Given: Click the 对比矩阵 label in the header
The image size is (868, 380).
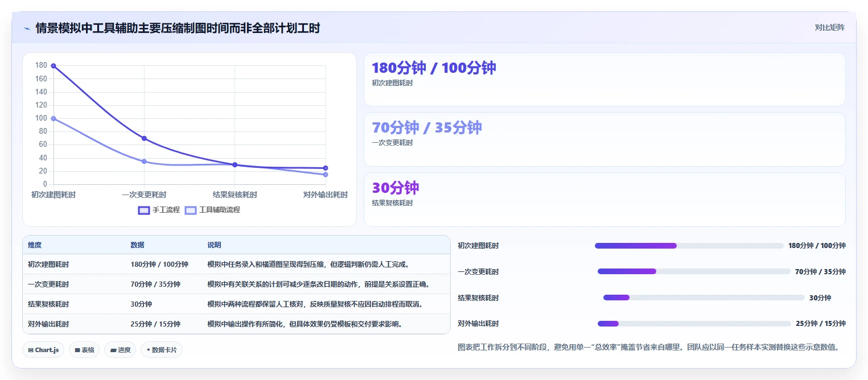Looking at the screenshot, I should [830, 27].
